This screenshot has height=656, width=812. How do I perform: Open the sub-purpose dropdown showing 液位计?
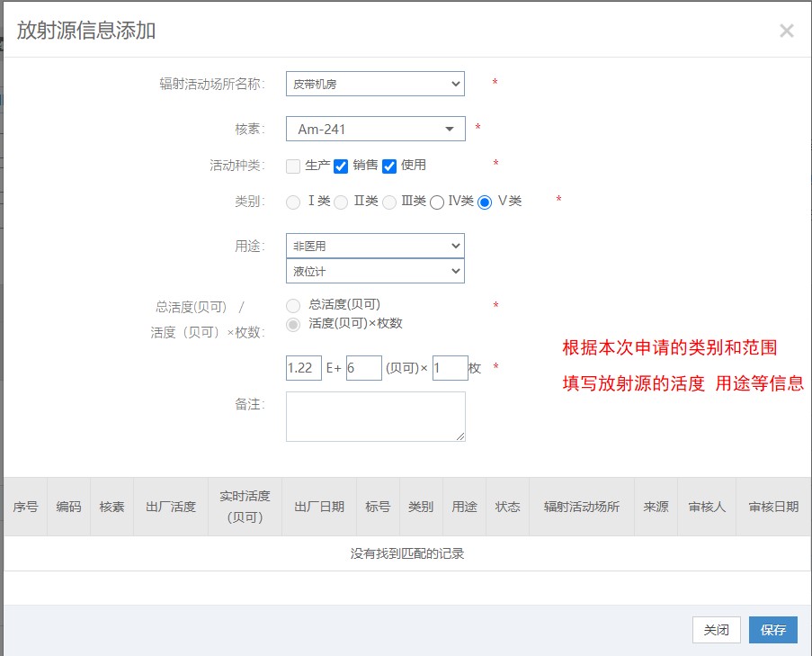tap(375, 271)
